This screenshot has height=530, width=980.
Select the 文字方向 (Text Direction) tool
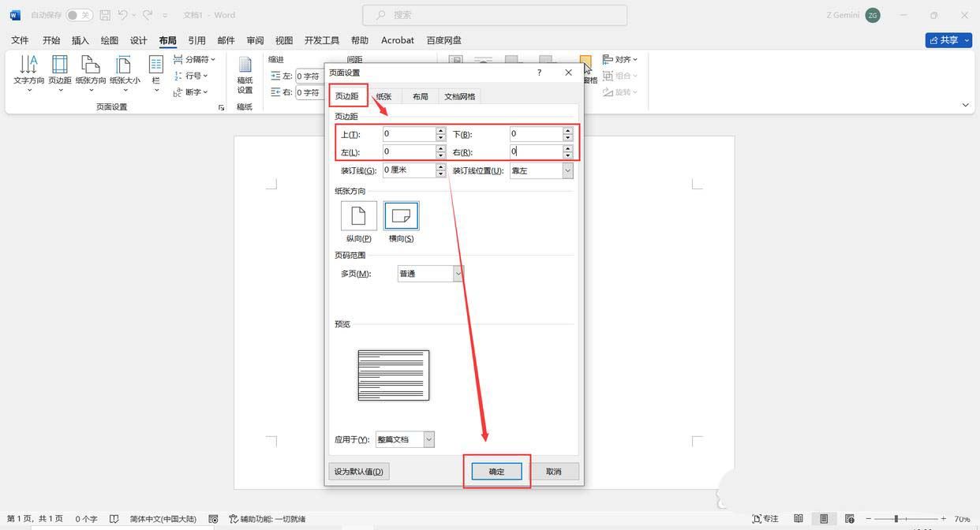point(29,73)
